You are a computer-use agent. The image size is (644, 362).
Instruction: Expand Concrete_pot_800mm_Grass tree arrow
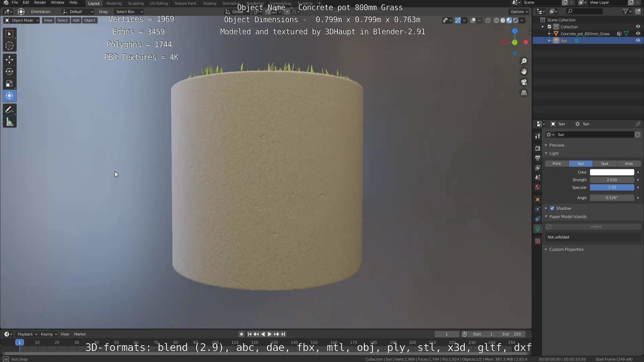549,34
